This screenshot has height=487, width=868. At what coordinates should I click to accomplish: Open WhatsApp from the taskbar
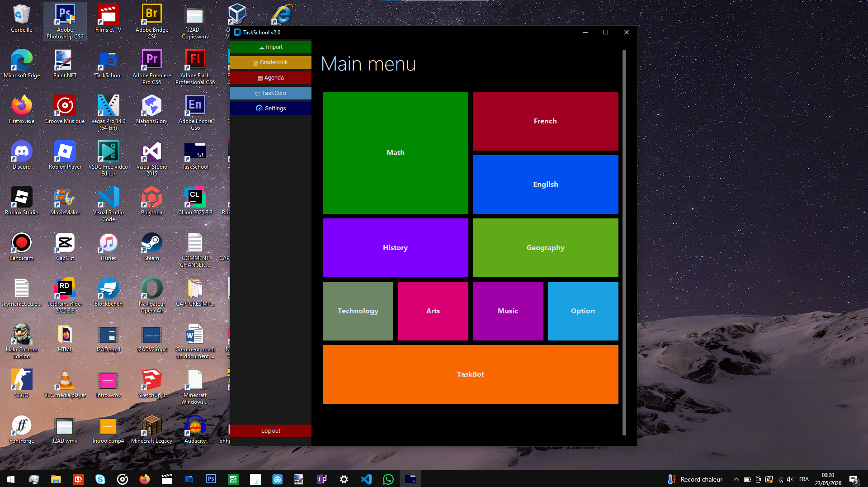[x=388, y=479]
